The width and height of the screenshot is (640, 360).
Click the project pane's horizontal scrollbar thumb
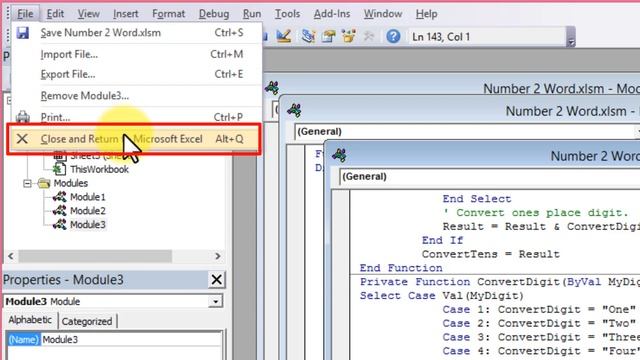95,256
